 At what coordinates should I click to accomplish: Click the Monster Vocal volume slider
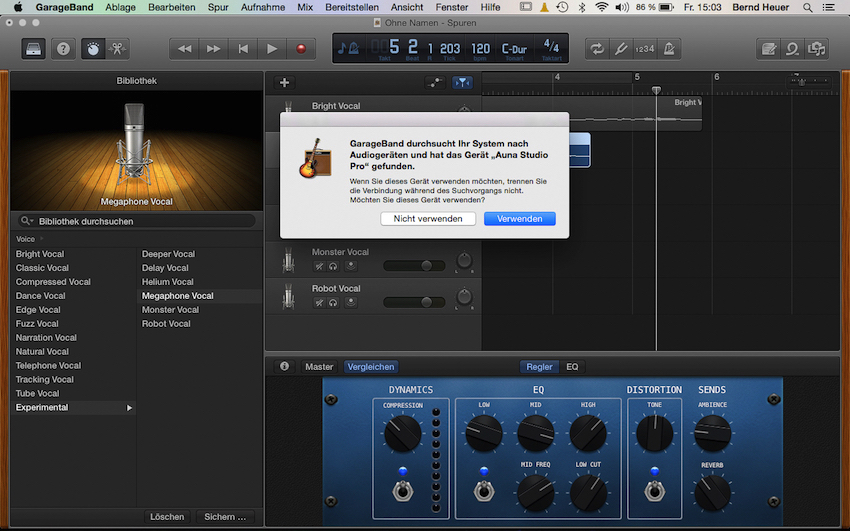[414, 266]
